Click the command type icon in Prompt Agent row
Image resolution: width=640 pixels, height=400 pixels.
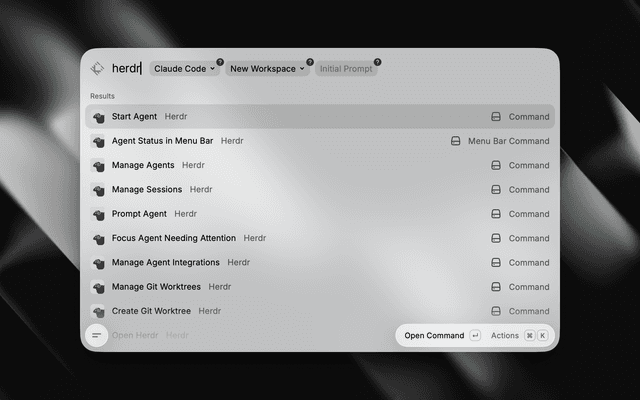click(x=496, y=214)
